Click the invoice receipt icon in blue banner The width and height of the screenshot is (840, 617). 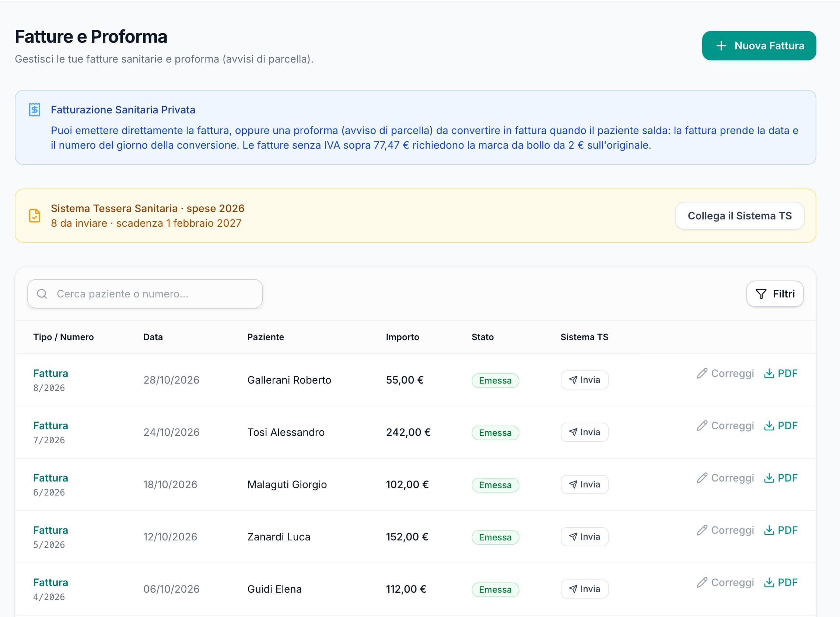point(35,110)
